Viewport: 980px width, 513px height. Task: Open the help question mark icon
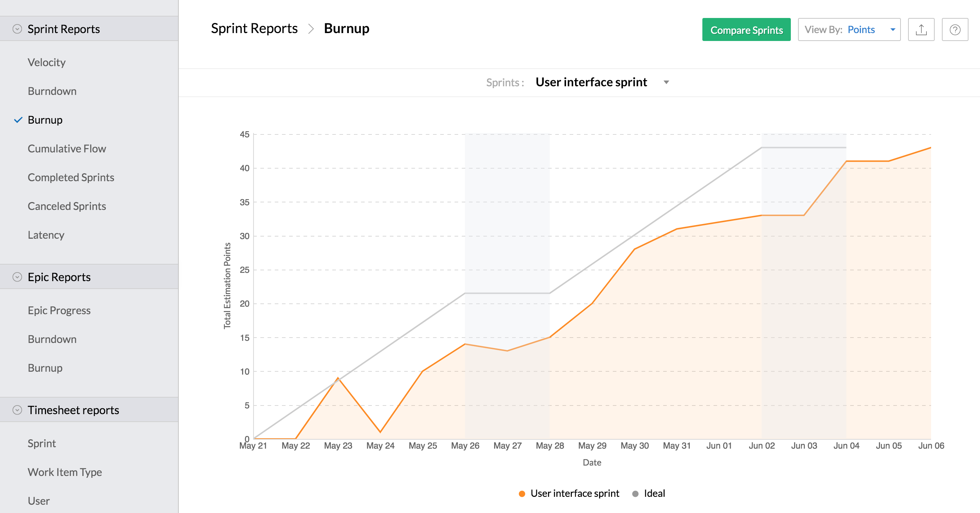(955, 30)
